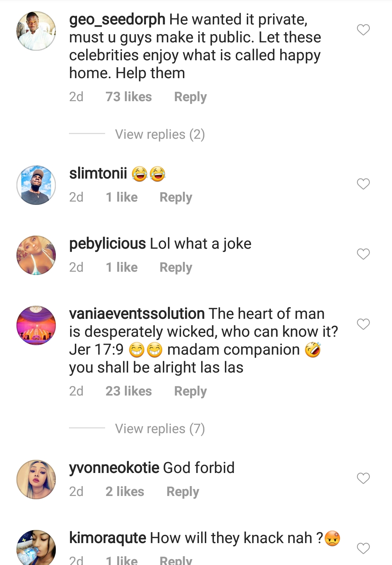The image size is (392, 565).
Task: Tap heart beside yvonneokotie's comment
Action: (363, 478)
